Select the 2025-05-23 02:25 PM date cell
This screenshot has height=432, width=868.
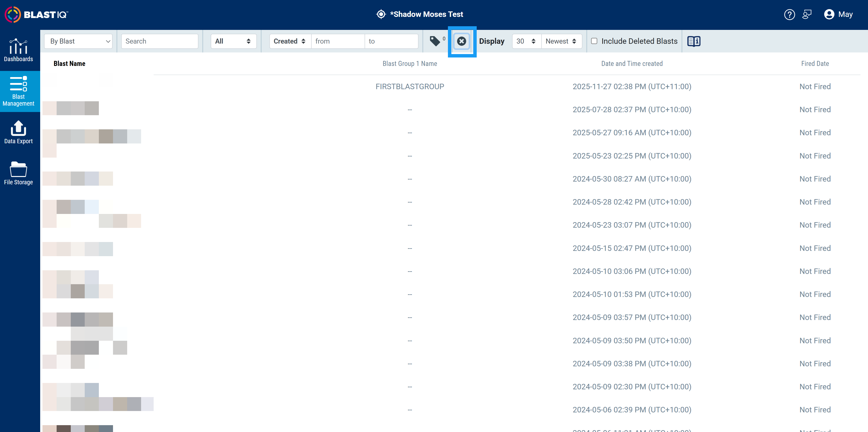click(632, 156)
